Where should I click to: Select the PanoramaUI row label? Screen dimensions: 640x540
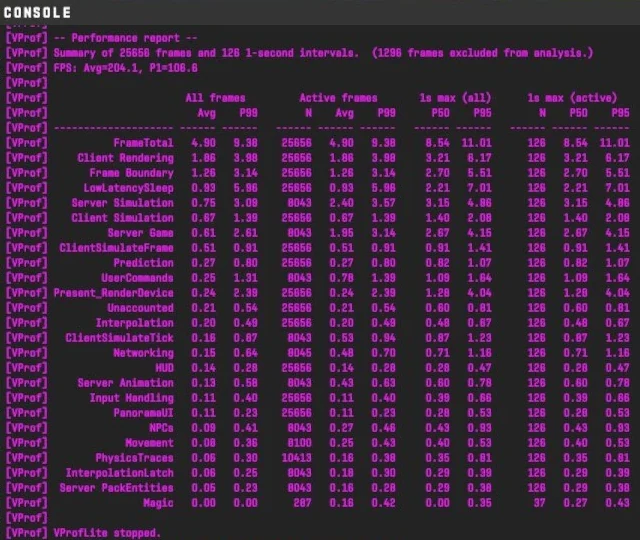[143, 413]
